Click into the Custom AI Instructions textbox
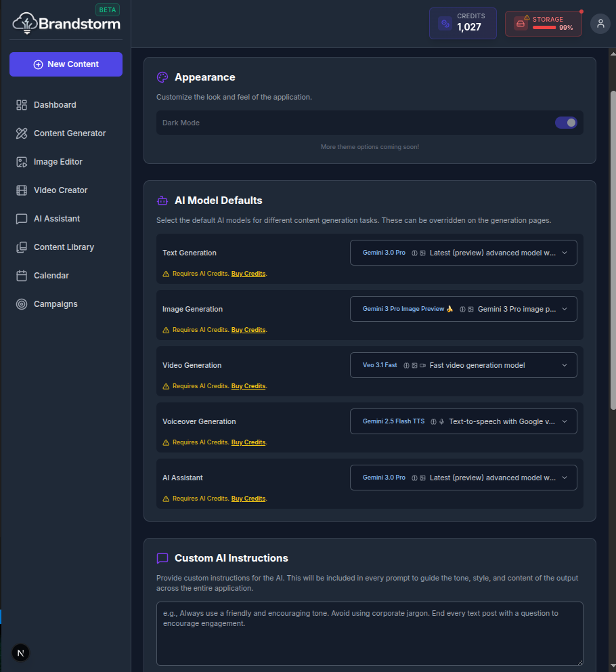 point(369,633)
